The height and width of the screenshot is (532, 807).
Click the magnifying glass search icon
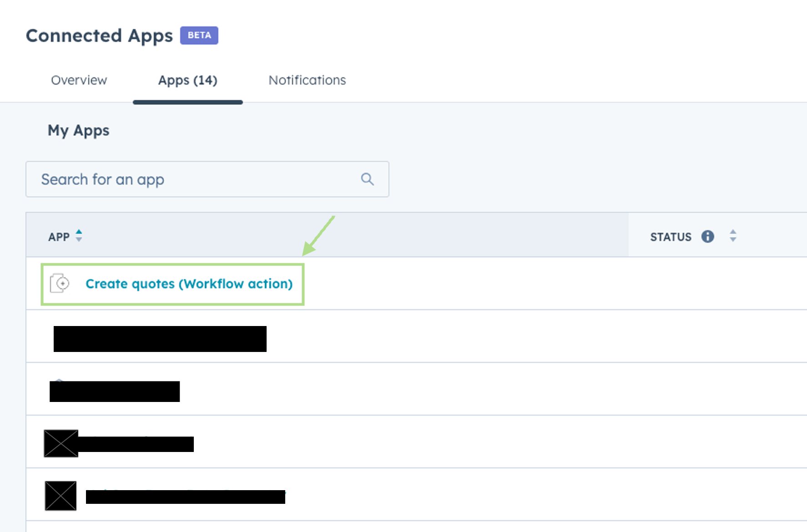pos(367,179)
